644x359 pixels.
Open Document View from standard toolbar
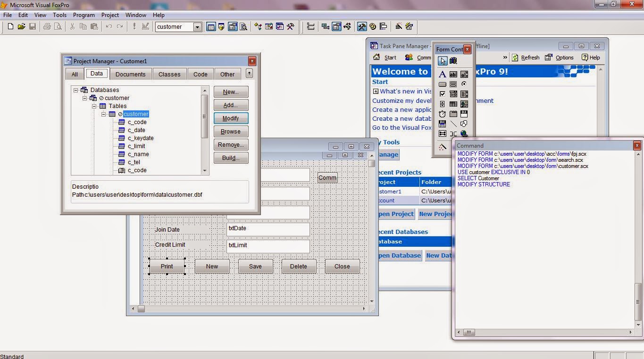(x=243, y=27)
